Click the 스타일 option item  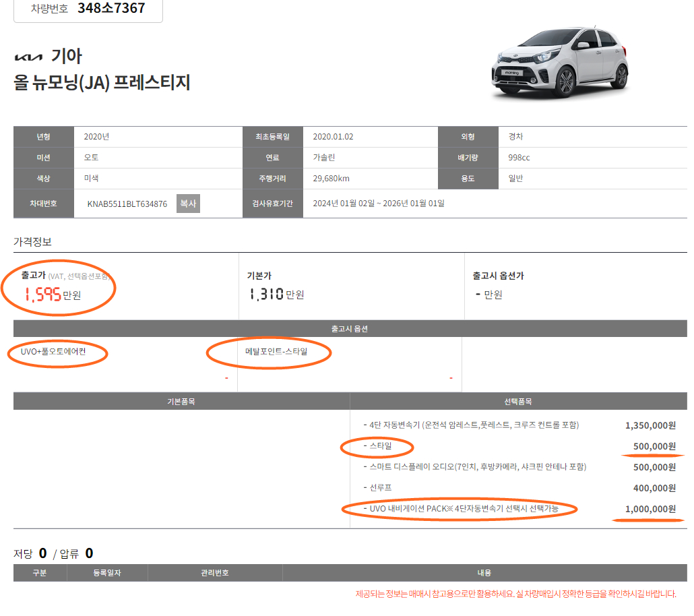click(377, 446)
